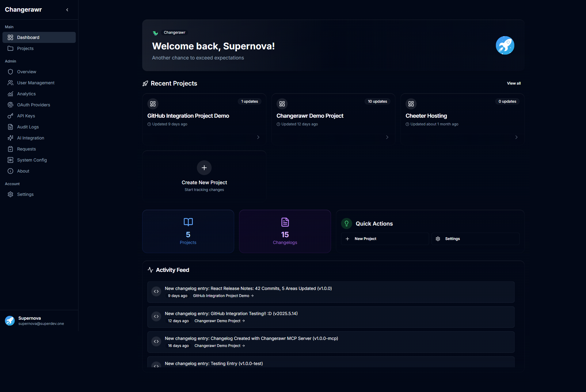Go to User Management
This screenshot has height=392, width=586.
[x=39, y=83]
